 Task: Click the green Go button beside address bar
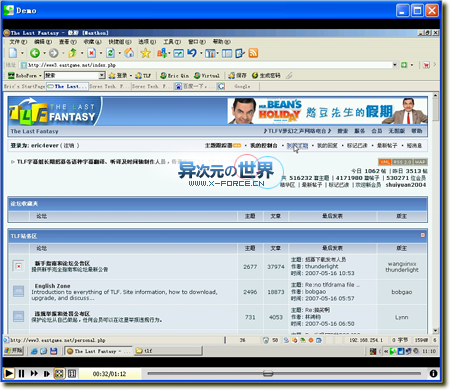(x=404, y=65)
